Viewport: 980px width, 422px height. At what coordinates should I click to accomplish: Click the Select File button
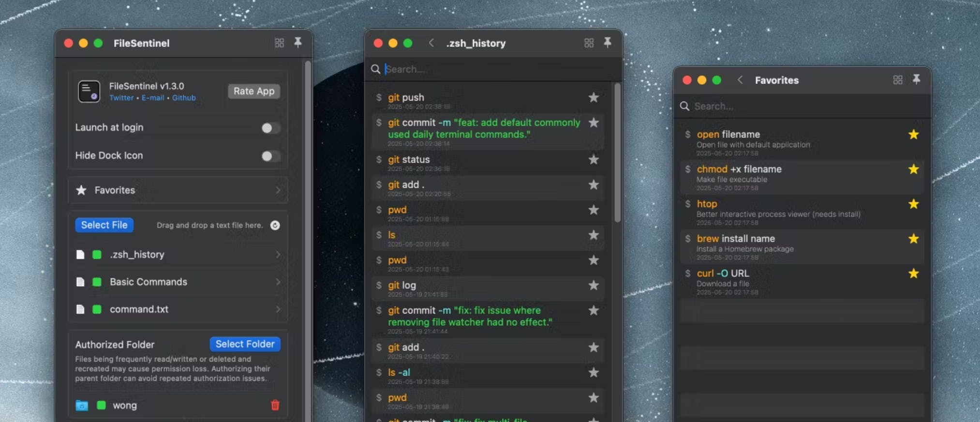(104, 225)
